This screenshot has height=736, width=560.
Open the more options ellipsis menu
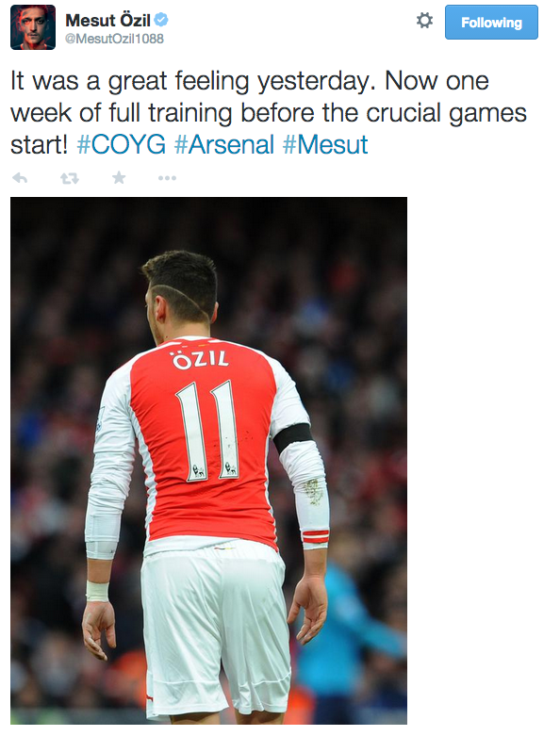pos(167,178)
